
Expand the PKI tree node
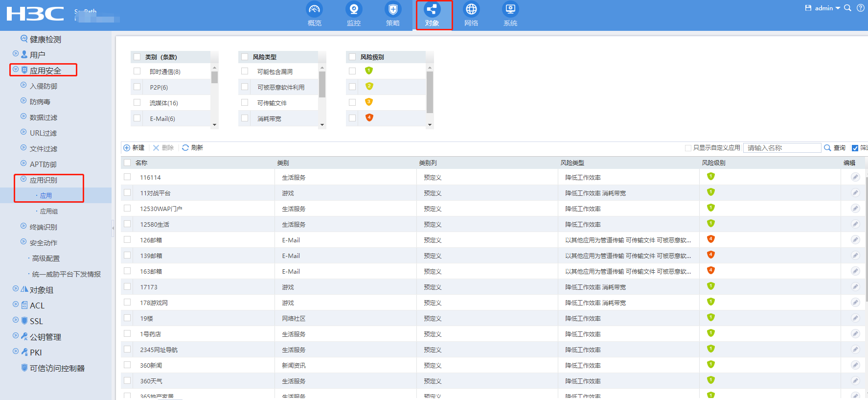point(16,352)
